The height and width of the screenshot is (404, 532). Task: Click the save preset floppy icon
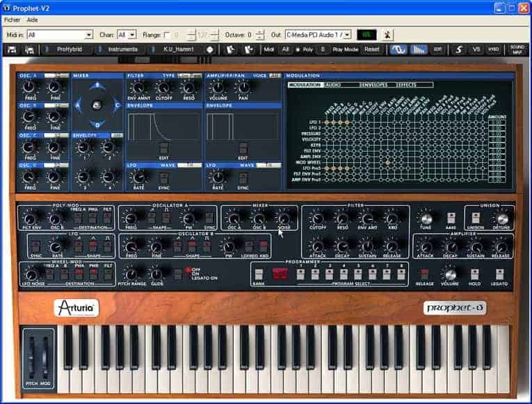[11, 49]
